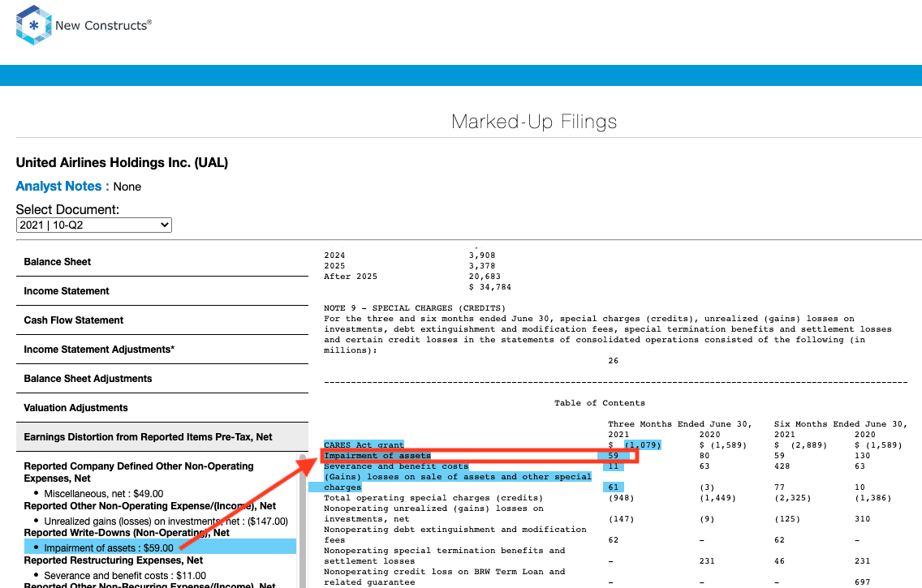Click the 310 unrealized losses value
This screenshot has width=922, height=588.
[863, 519]
